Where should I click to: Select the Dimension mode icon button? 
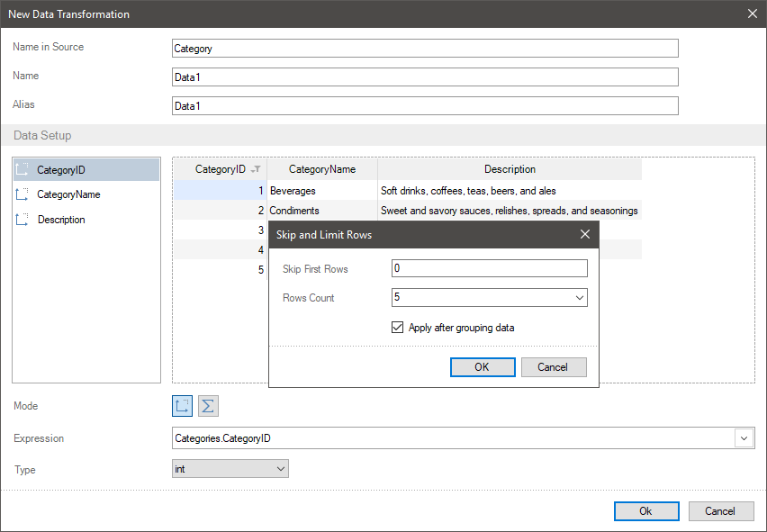183,406
